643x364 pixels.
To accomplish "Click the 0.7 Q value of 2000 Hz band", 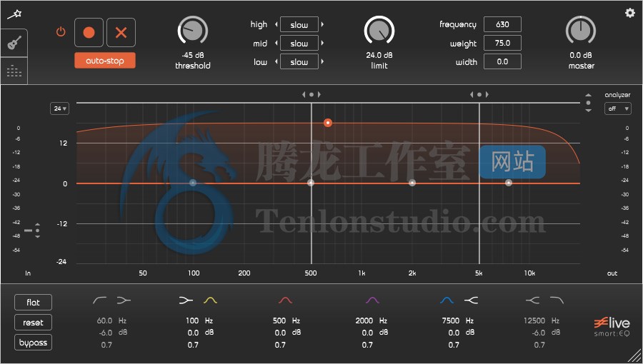I will [x=367, y=345].
